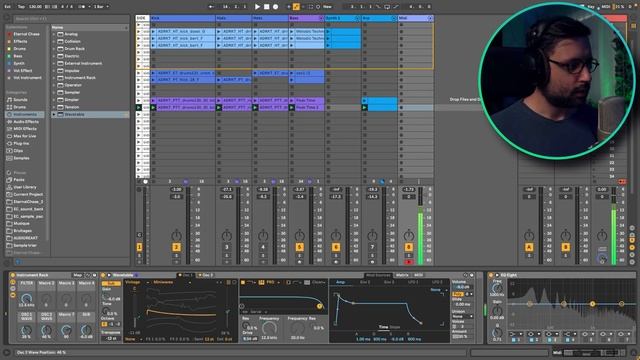This screenshot has height=360, width=640.
Task: Open the Current Project folder
Action: (28, 194)
